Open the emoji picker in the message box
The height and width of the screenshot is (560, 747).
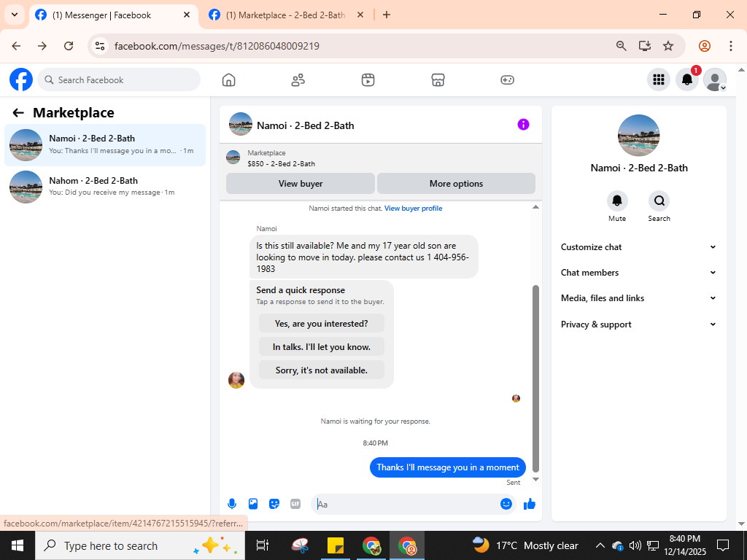[x=506, y=504]
